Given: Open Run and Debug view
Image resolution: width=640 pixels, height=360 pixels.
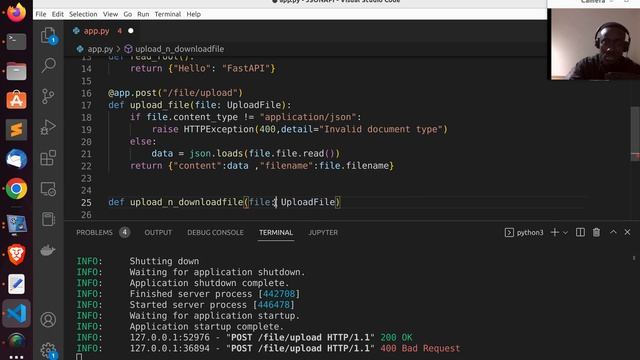Looking at the screenshot, I should 48,127.
